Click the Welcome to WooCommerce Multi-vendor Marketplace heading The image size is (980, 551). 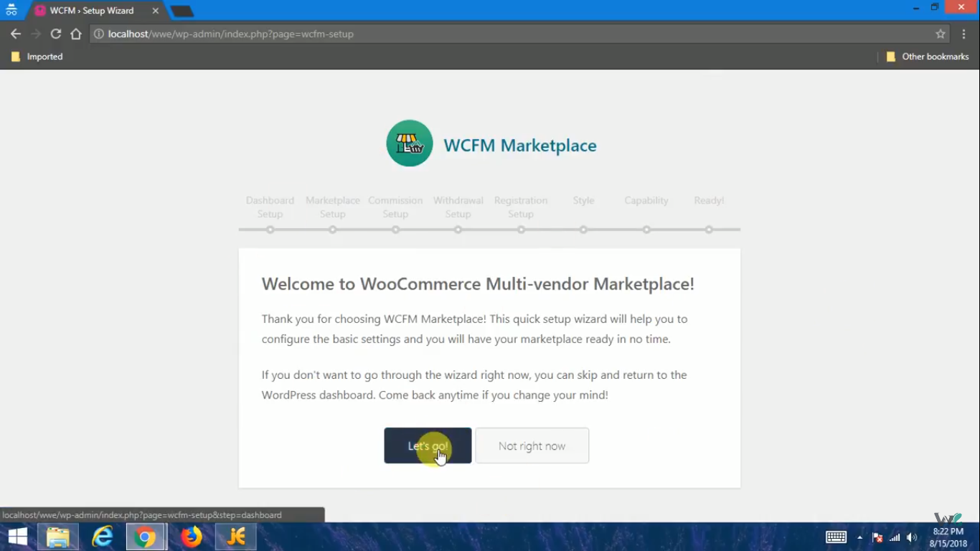point(478,283)
